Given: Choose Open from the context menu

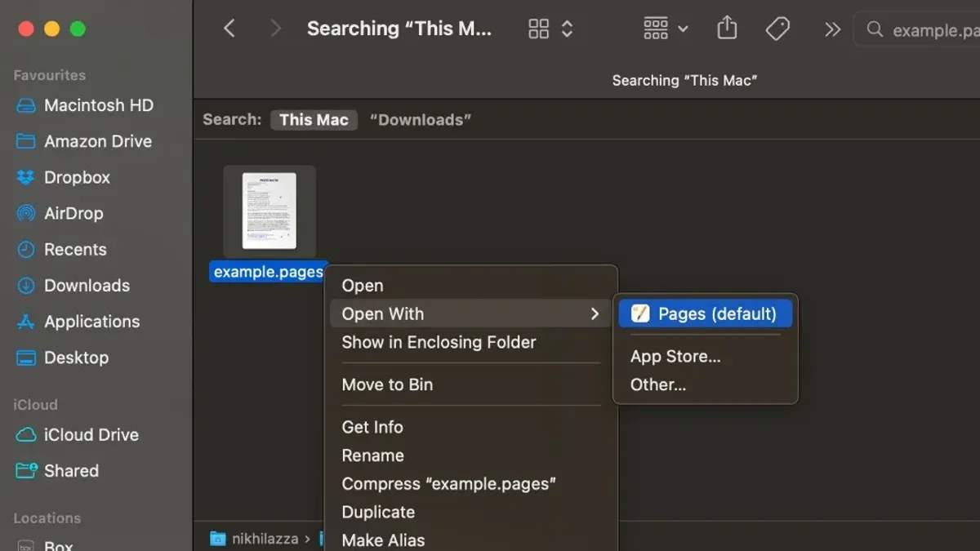Looking at the screenshot, I should click(x=470, y=285).
